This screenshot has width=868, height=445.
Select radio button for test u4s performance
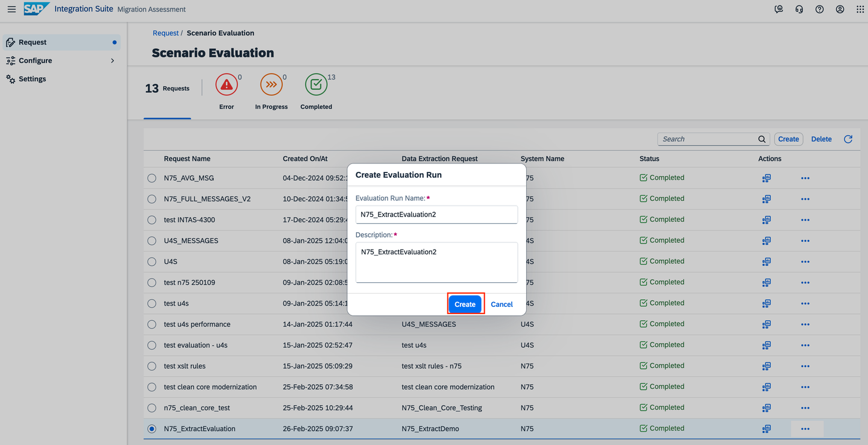(x=152, y=324)
